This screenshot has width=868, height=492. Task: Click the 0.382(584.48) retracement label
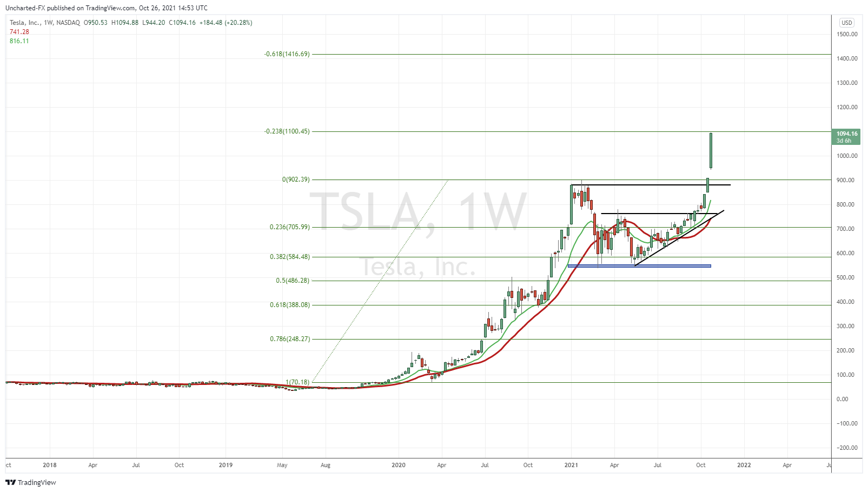point(290,257)
